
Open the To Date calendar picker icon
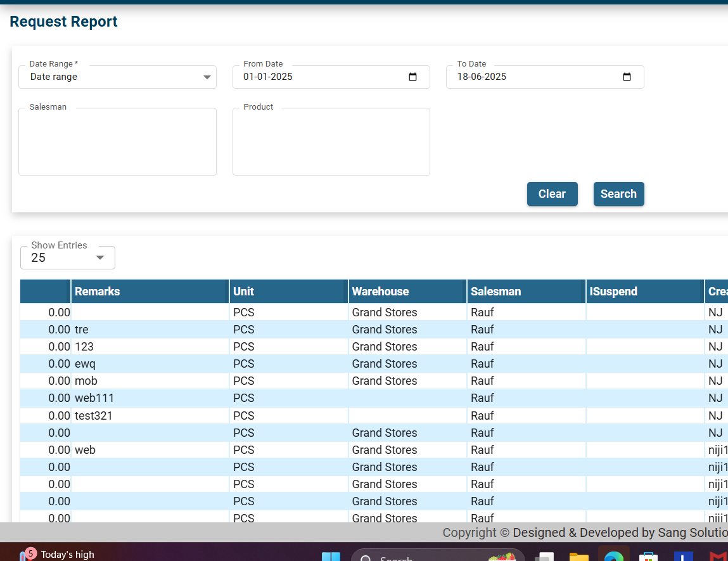coord(627,77)
